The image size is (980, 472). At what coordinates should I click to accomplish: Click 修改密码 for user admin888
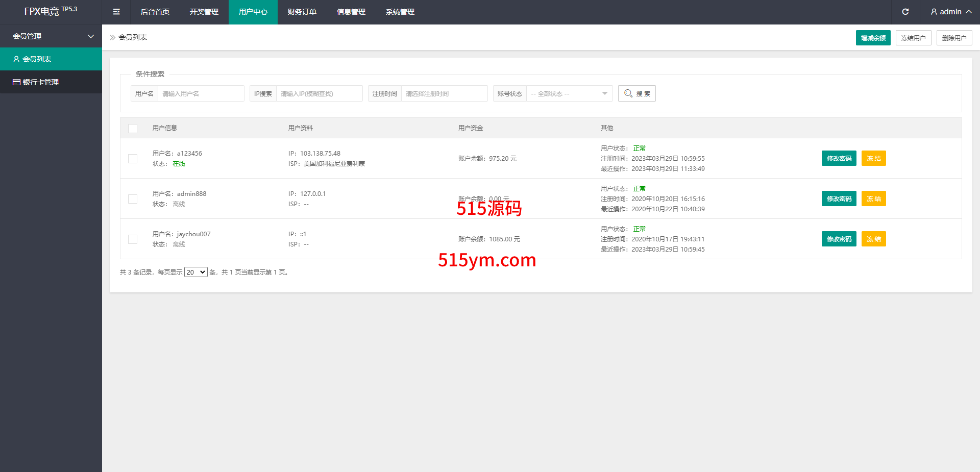pos(839,198)
